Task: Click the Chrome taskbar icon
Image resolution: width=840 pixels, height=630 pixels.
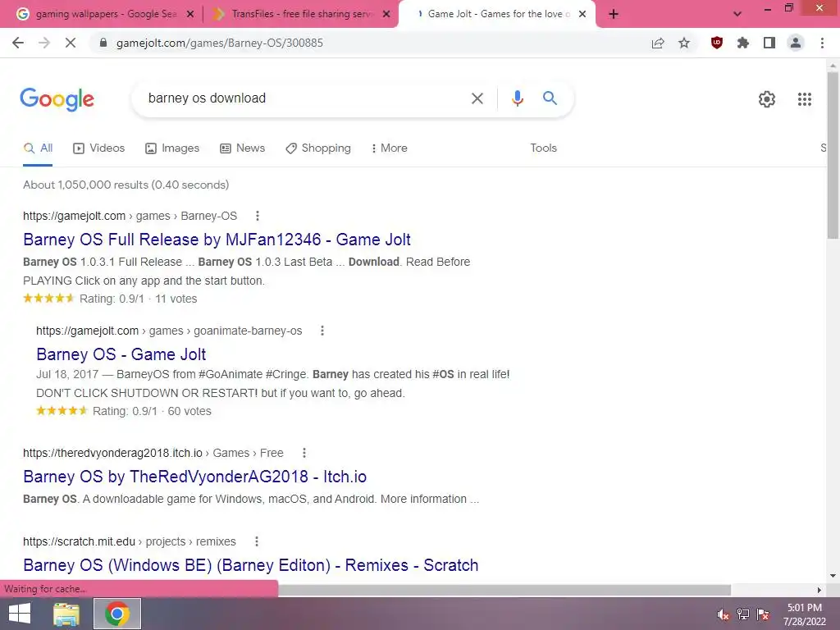Action: [x=117, y=614]
